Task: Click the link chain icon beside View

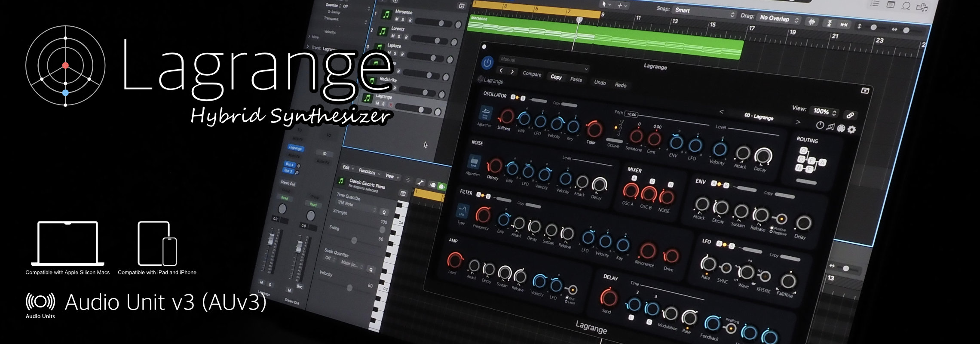Action: (850, 115)
